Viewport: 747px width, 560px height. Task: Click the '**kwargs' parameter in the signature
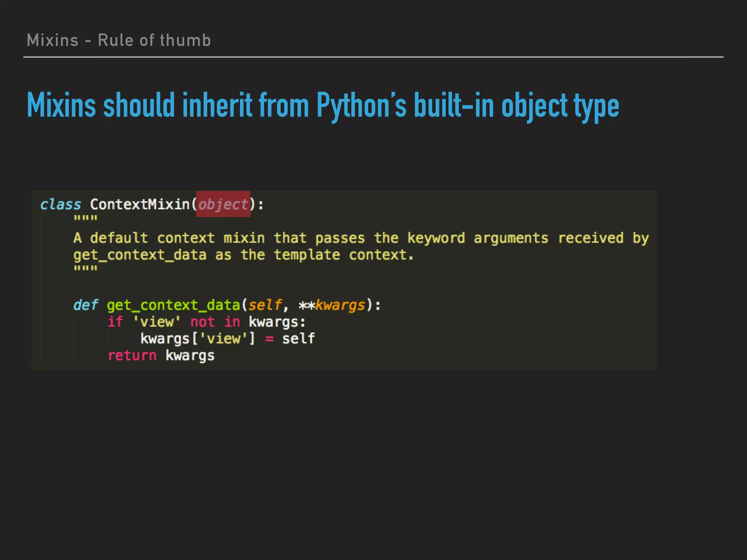click(332, 305)
